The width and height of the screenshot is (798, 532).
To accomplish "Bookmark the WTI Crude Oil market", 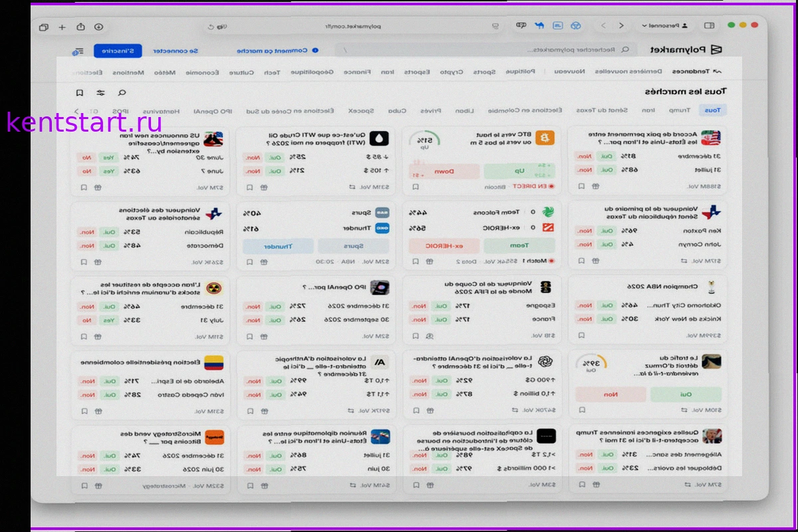I will tap(249, 186).
